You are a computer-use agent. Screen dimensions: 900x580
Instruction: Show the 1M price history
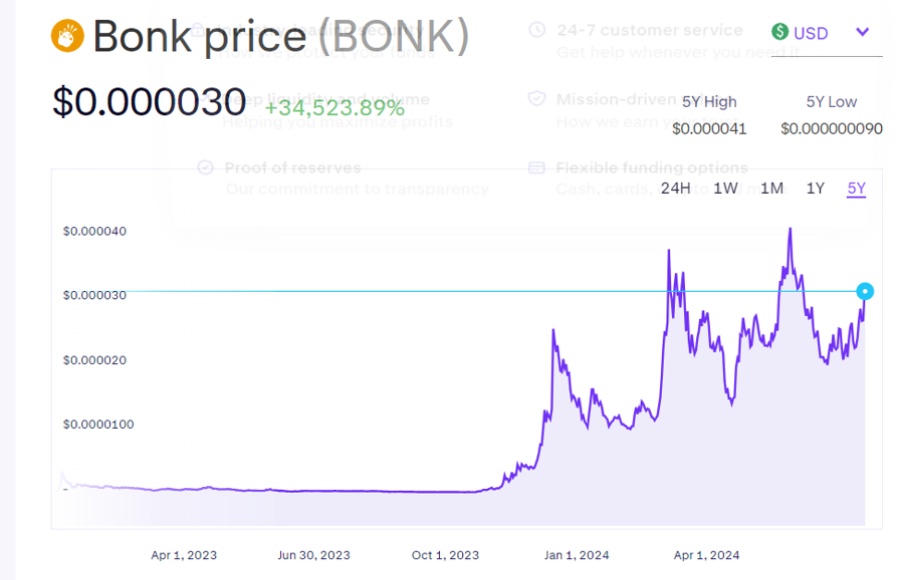point(771,189)
